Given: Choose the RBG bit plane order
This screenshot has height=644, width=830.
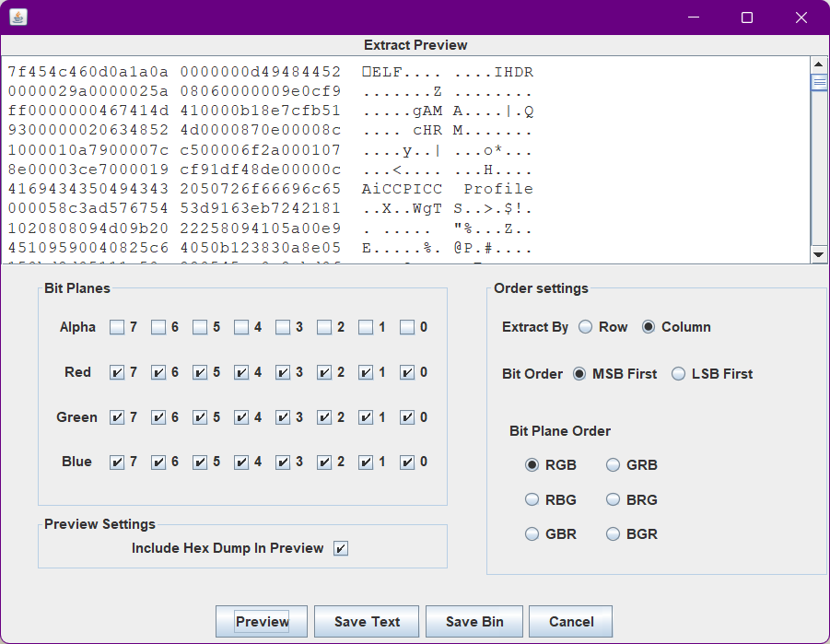Looking at the screenshot, I should (532, 500).
